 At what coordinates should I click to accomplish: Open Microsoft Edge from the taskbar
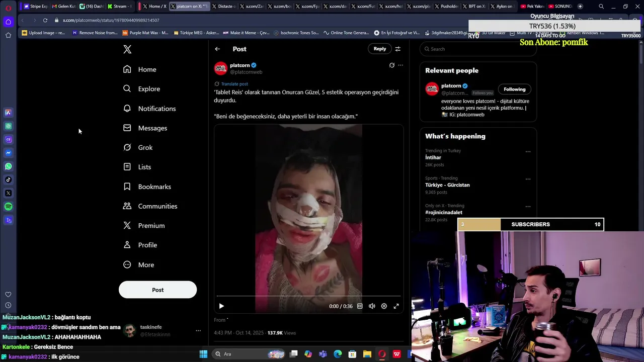point(338,354)
